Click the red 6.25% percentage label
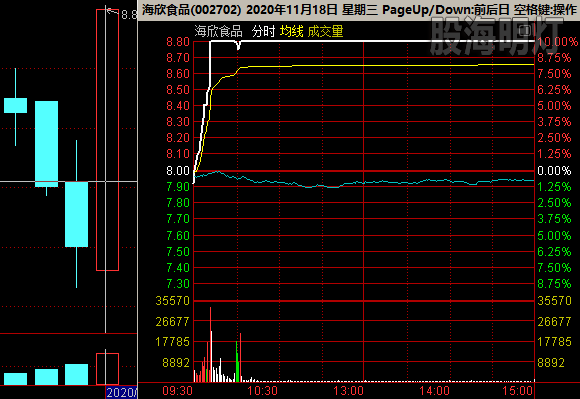This screenshot has width=580, height=399. (554, 90)
